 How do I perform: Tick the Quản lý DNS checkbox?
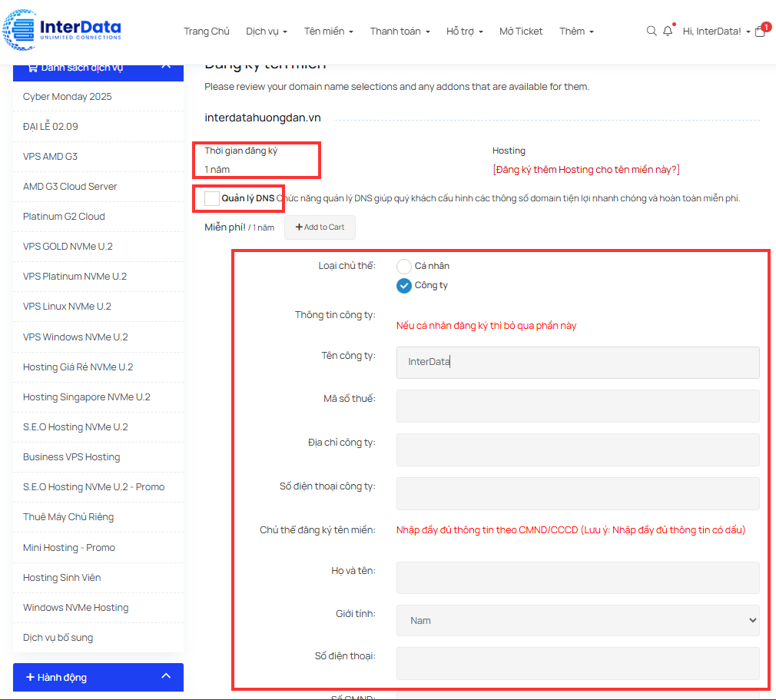pos(212,198)
